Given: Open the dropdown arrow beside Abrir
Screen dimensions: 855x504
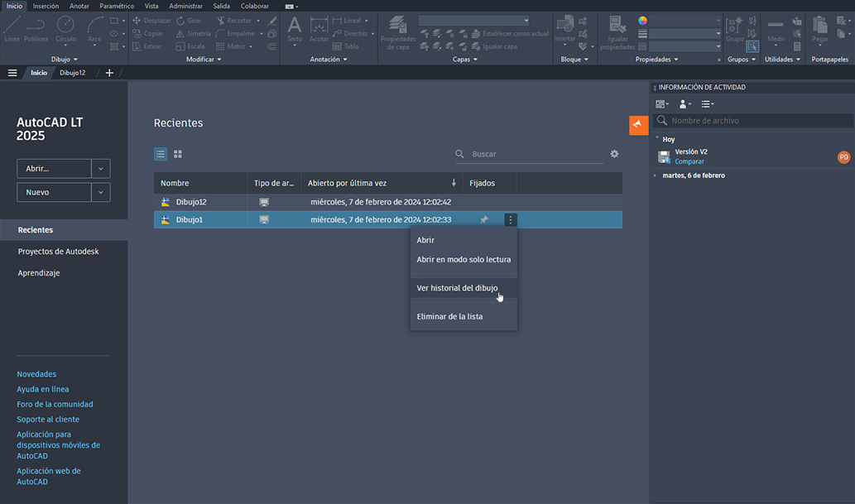Looking at the screenshot, I should pos(101,169).
